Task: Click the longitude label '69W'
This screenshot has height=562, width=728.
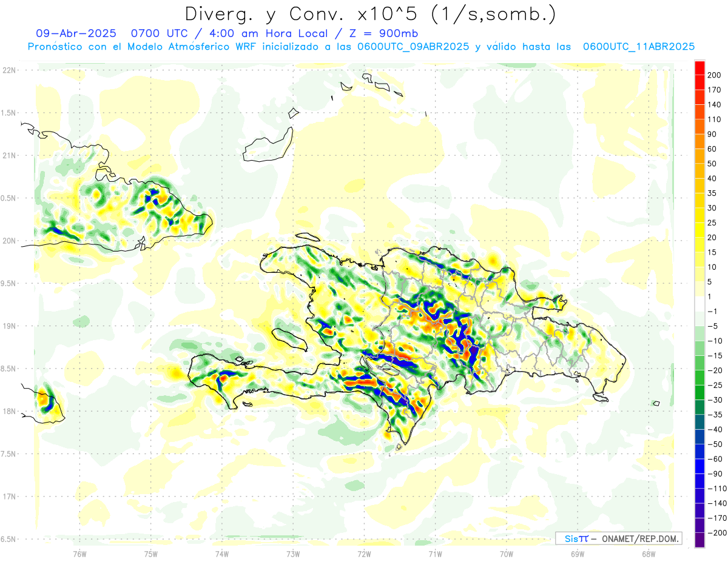Action: coord(577,554)
